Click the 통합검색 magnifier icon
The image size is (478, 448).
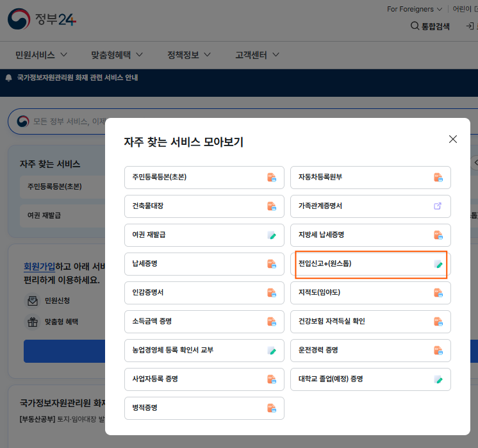(415, 26)
